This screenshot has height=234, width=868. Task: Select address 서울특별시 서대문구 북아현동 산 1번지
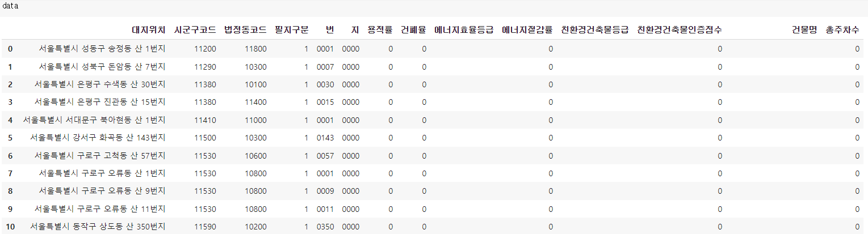94,120
